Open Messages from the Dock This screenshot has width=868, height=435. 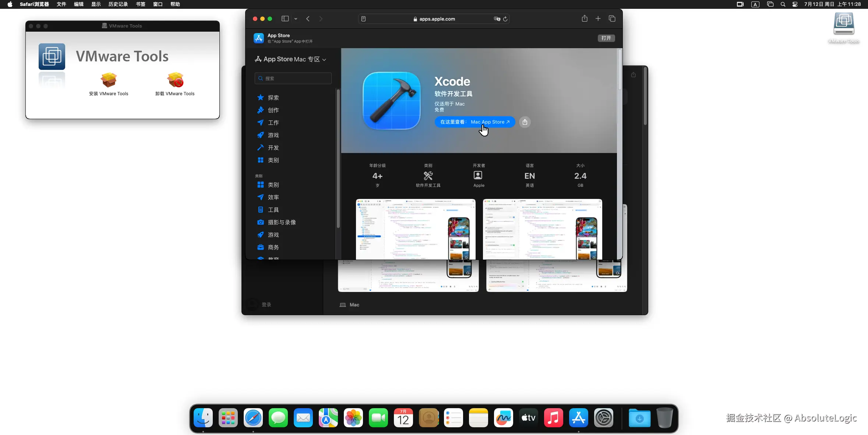coord(278,418)
